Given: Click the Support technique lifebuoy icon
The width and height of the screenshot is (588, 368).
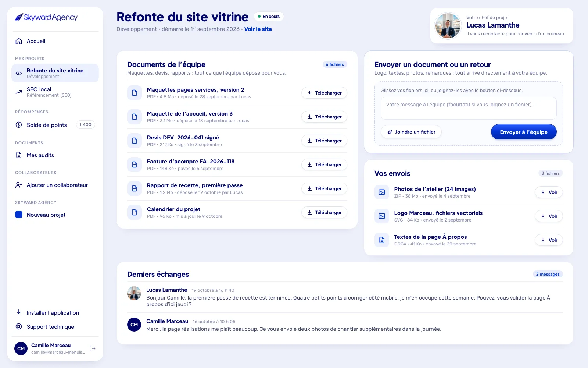Looking at the screenshot, I should point(19,326).
